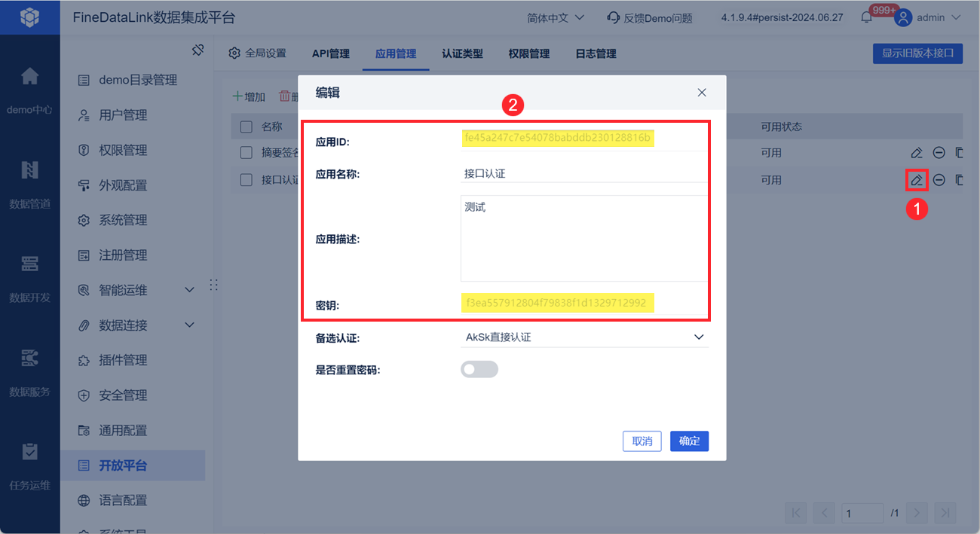Click minus-circle icon in 接口认证 row
This screenshot has height=534, width=980.
coord(939,180)
